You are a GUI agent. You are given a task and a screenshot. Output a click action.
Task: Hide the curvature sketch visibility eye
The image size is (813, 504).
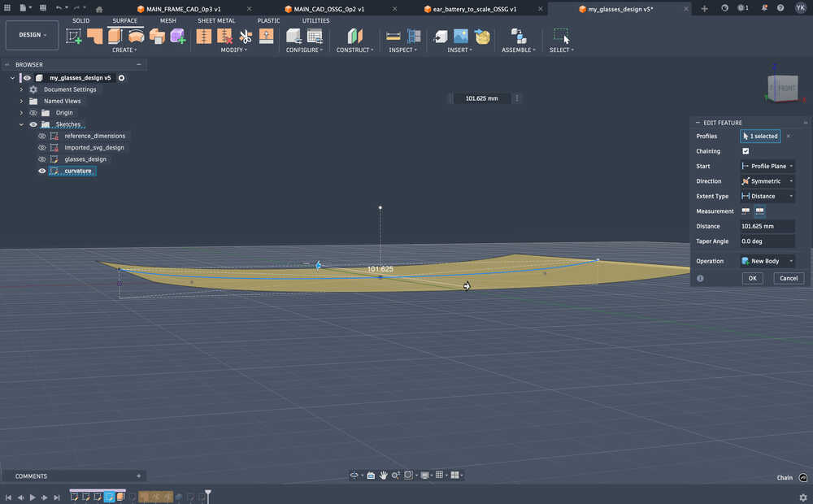click(41, 170)
